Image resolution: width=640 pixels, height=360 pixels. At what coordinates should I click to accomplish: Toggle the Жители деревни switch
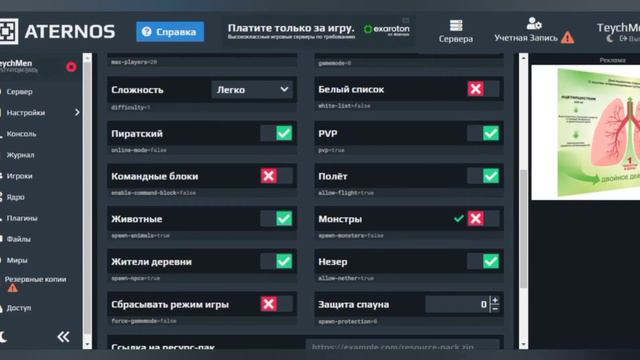click(x=277, y=261)
